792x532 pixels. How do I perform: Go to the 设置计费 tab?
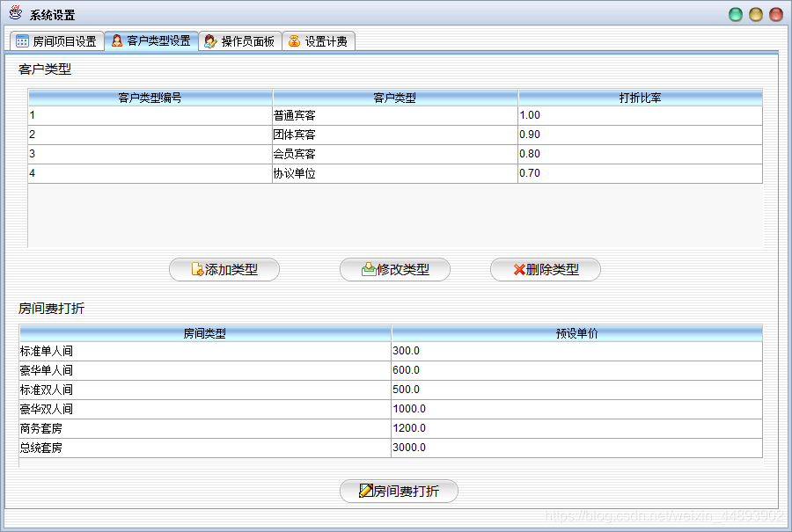319,40
